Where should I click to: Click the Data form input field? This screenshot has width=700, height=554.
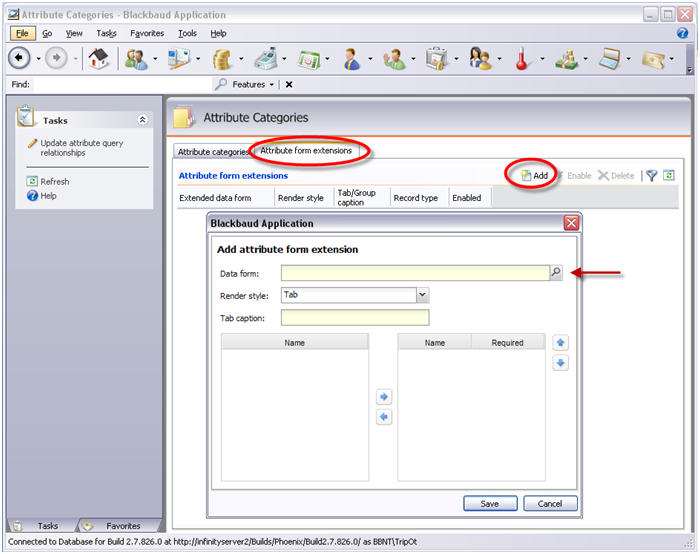[x=415, y=273]
